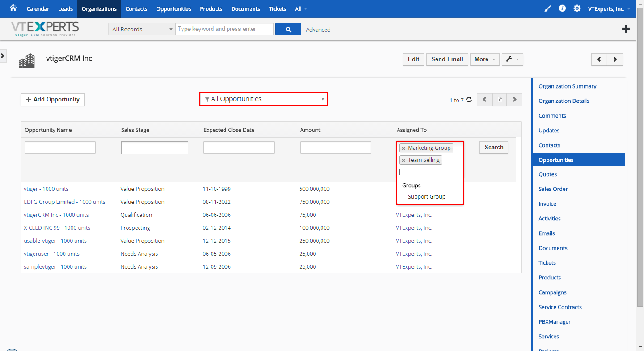Sort by the Expected Close Date column header

[229, 130]
